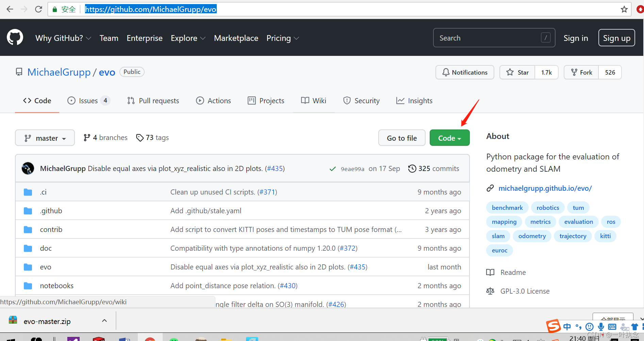Click the GitHub search input field

494,37
